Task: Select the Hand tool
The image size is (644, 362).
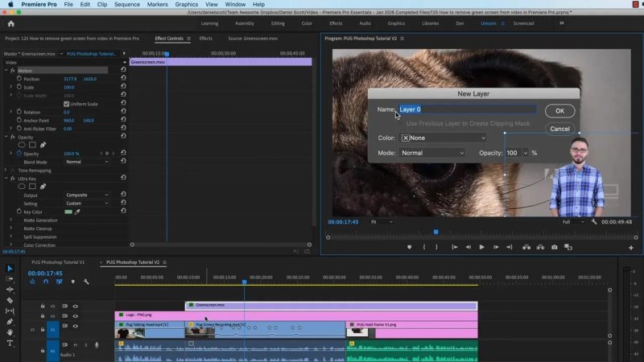Action: 10,332
